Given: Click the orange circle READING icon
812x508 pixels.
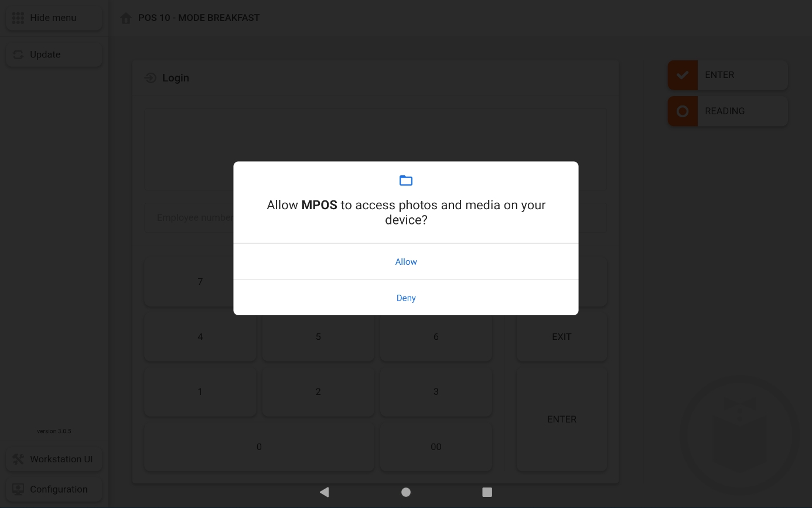Looking at the screenshot, I should tap(683, 111).
